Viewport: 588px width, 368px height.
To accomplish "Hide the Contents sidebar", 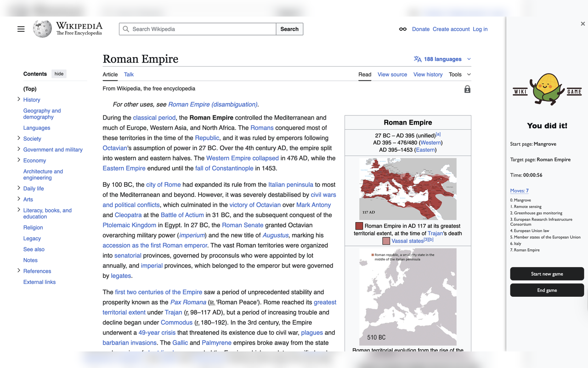I will point(59,74).
